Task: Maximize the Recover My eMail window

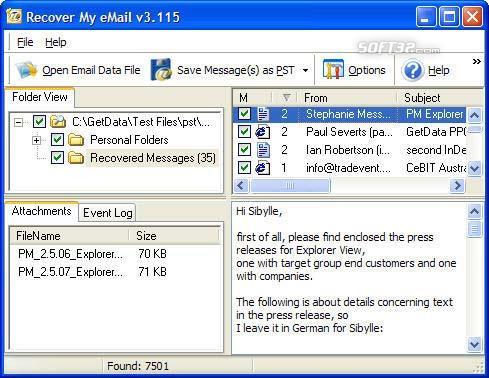Action: coord(449,17)
